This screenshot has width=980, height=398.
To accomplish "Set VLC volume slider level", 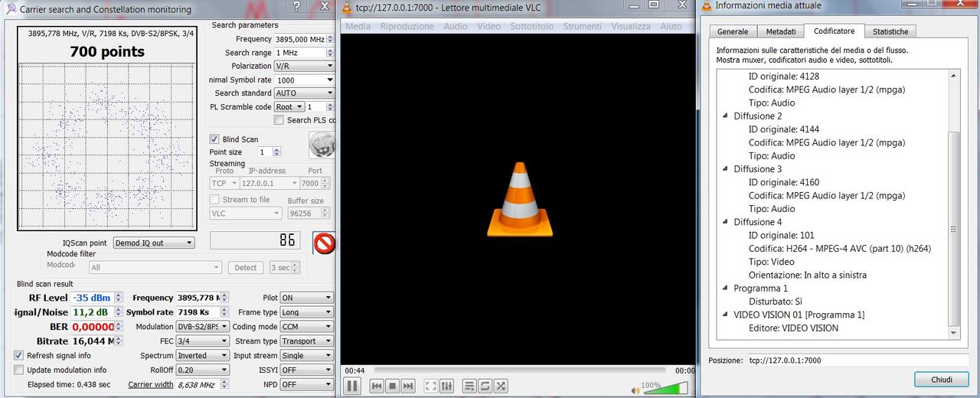I will (x=665, y=387).
